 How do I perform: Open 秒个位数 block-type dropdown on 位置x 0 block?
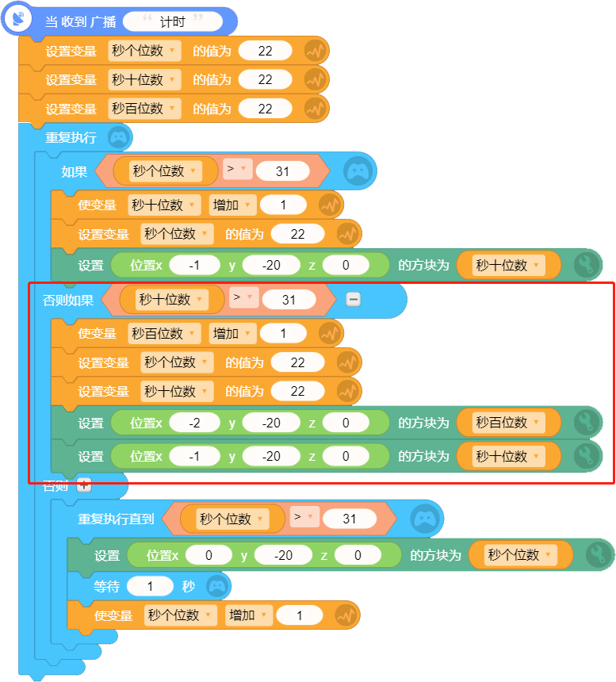(521, 555)
